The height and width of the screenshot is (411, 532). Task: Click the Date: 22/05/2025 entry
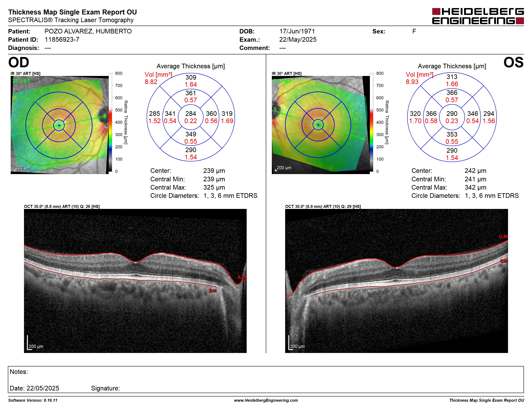tap(34, 388)
